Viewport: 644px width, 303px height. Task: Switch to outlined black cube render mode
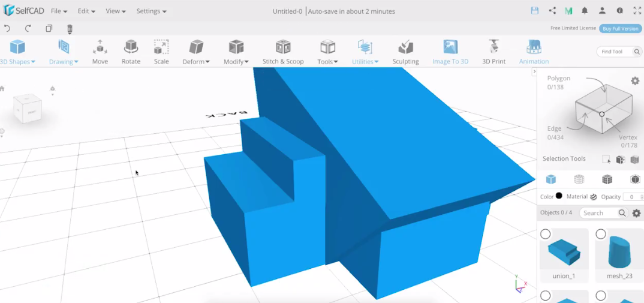click(635, 179)
